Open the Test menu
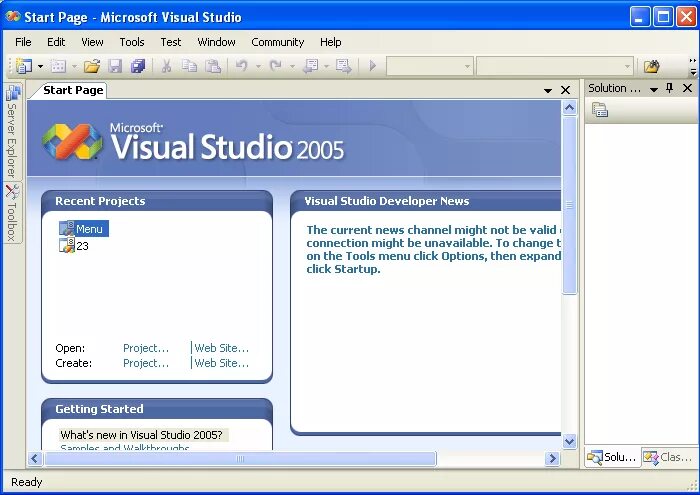The image size is (700, 495). pos(171,42)
